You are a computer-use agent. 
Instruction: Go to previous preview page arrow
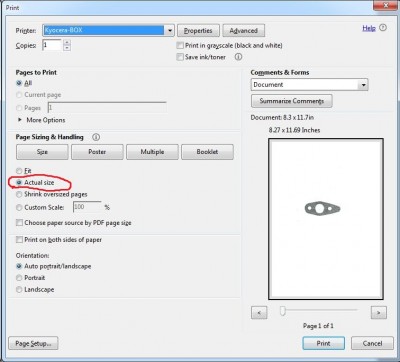click(x=259, y=313)
